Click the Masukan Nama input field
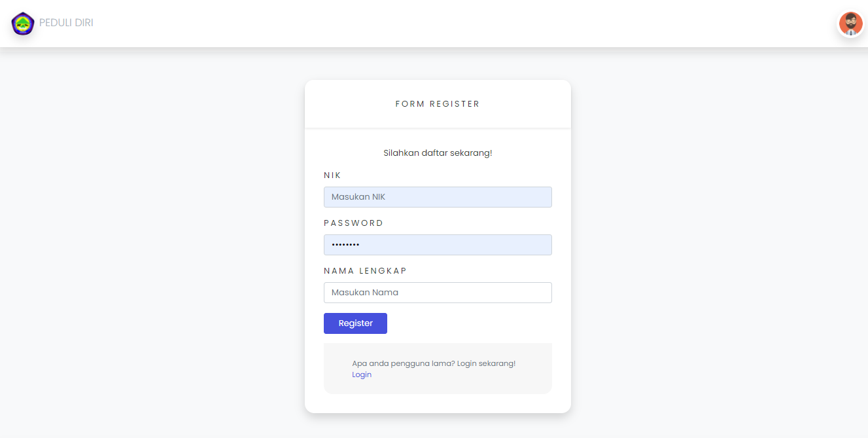This screenshot has height=438, width=868. 437,292
